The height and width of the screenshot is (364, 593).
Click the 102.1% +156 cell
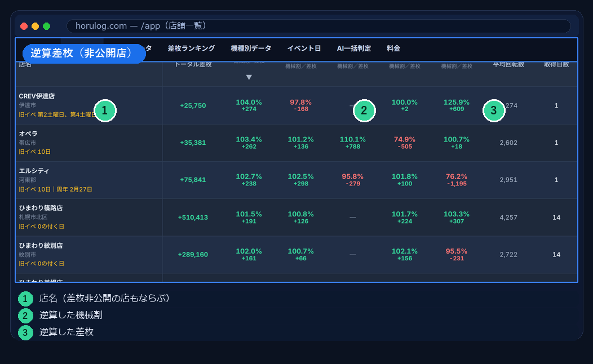[405, 254]
